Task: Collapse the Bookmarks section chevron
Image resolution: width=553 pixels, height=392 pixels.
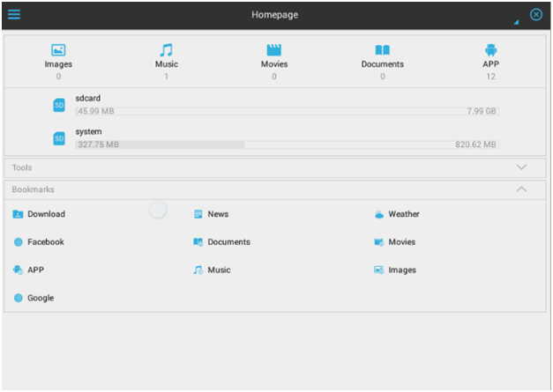Action: pos(521,189)
